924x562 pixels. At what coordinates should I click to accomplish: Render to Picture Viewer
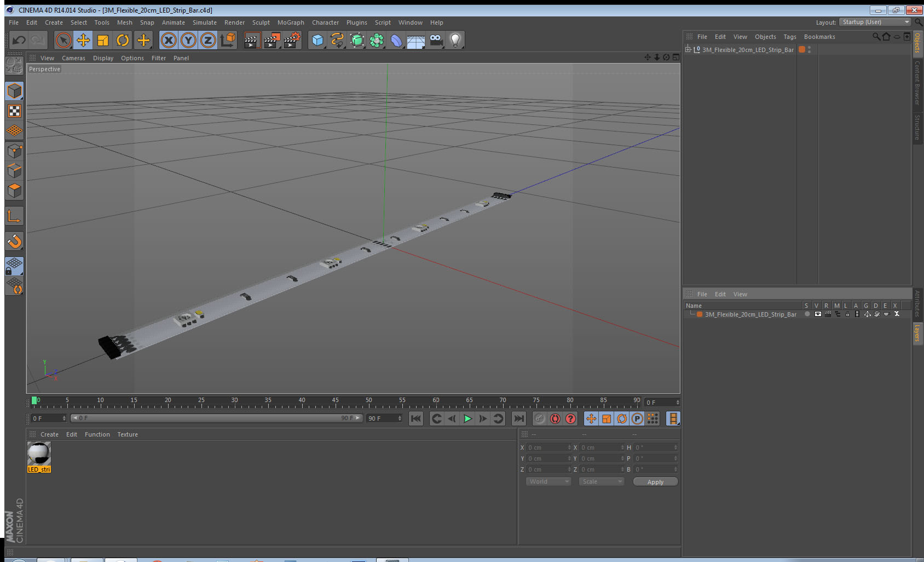[x=272, y=40]
